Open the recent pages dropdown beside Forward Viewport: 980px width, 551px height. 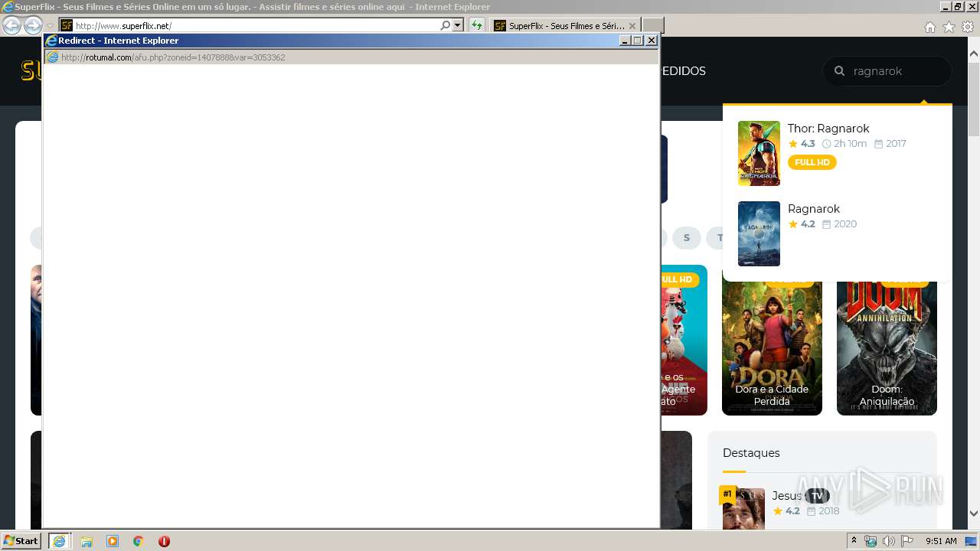point(50,26)
